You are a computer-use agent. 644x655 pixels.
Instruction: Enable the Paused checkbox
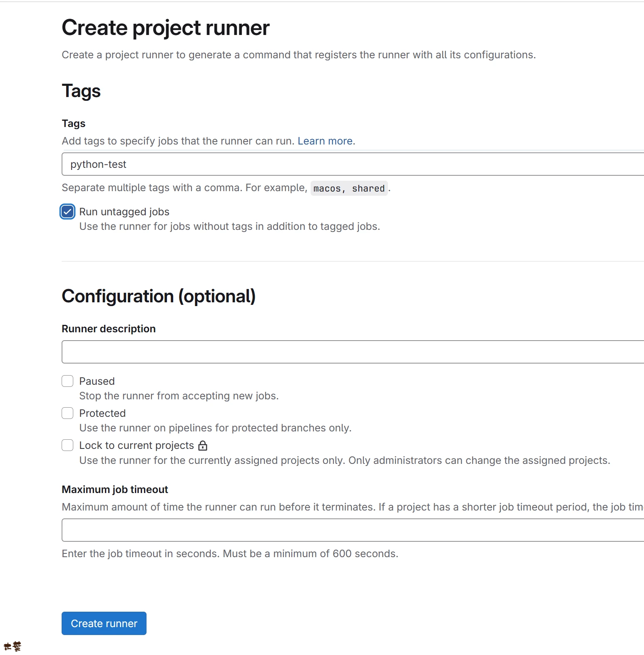67,381
